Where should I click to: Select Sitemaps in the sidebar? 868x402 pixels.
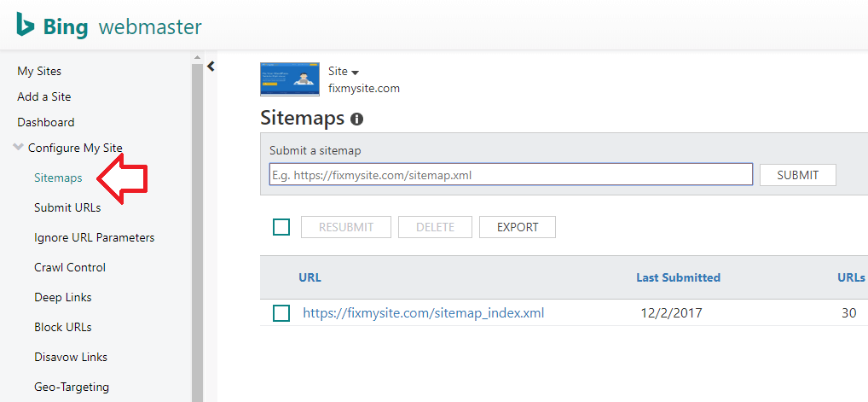tap(58, 178)
